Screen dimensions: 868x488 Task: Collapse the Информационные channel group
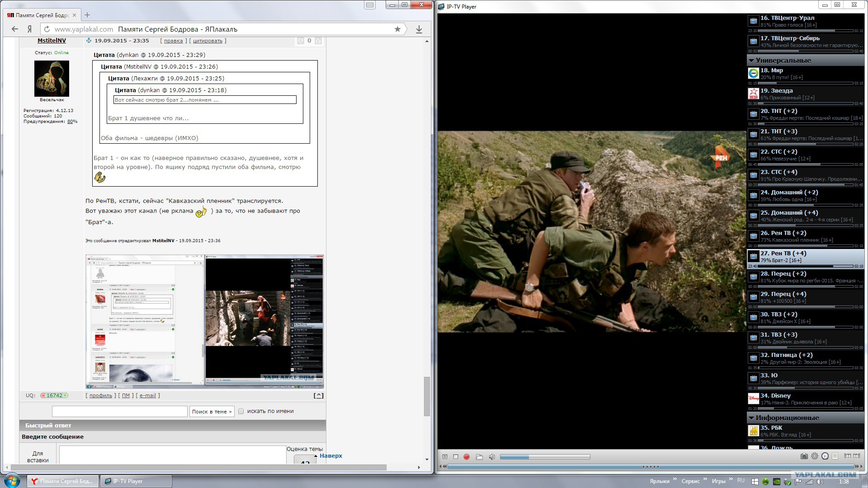pyautogui.click(x=751, y=418)
